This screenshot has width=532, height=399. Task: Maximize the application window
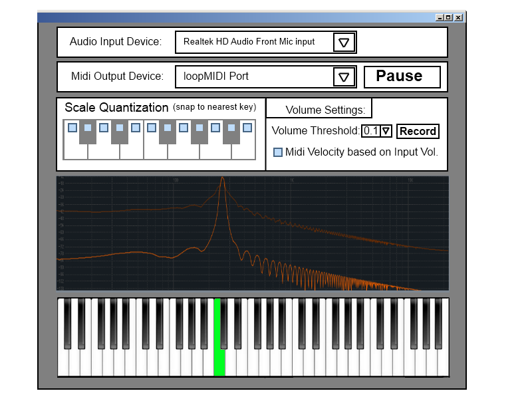coord(448,17)
